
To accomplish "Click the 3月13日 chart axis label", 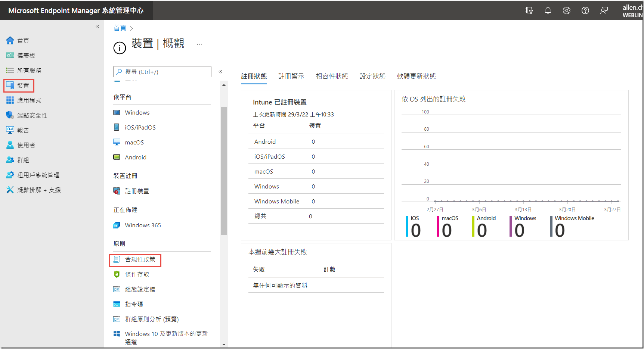I will pyautogui.click(x=523, y=210).
